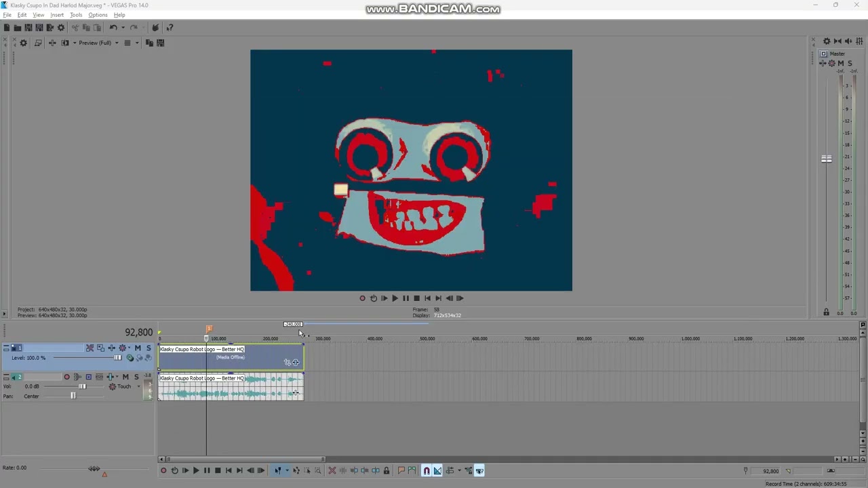Activate What's This help cursor
The image size is (868, 488).
(170, 28)
